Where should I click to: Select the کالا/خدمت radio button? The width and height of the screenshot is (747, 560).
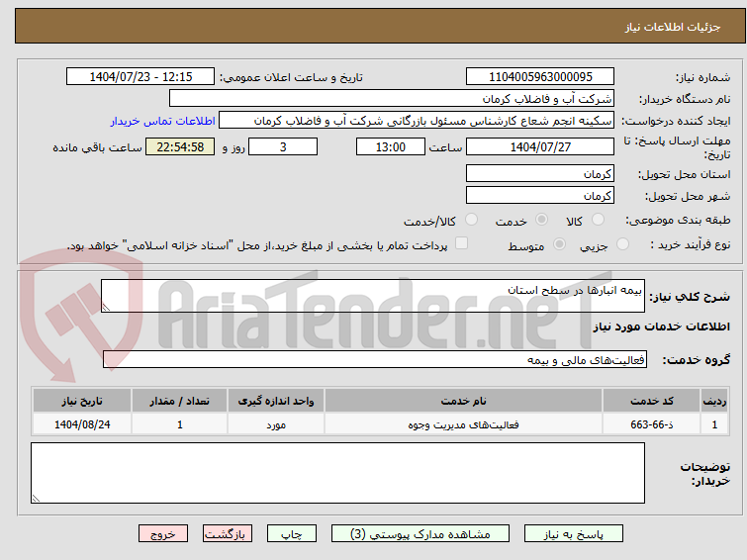point(471,220)
